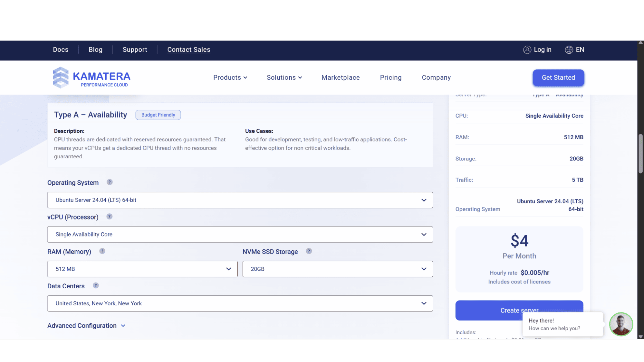Click the "Hey there!" chat bubble
644x362 pixels.
562,324
